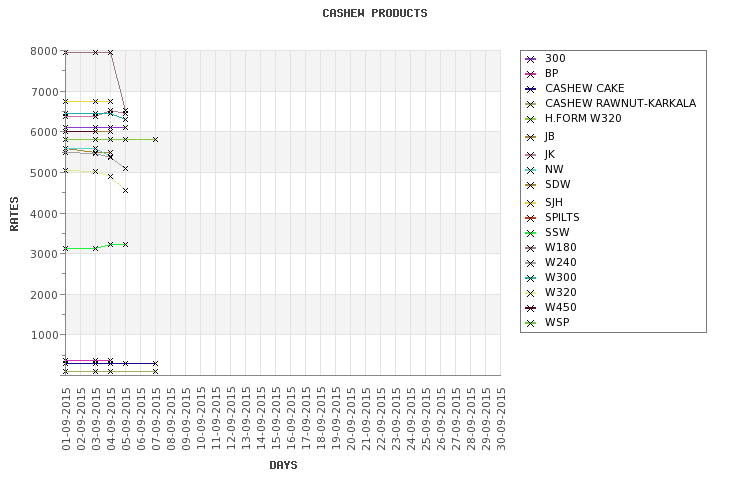Click the SSW legend line marker
The height and width of the screenshot is (500, 750).
tap(530, 233)
